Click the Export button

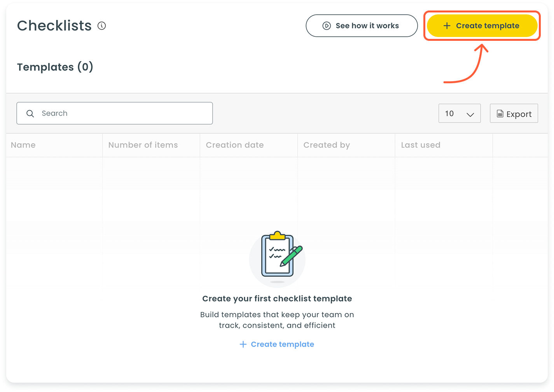tap(514, 113)
